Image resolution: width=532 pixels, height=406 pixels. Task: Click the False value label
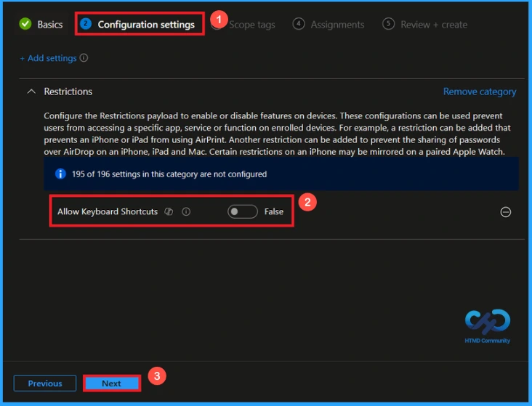[274, 211]
